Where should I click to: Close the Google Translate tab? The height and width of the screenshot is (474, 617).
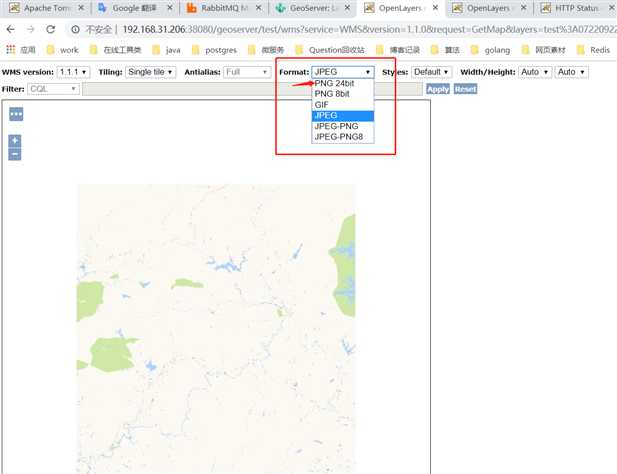(x=170, y=7)
